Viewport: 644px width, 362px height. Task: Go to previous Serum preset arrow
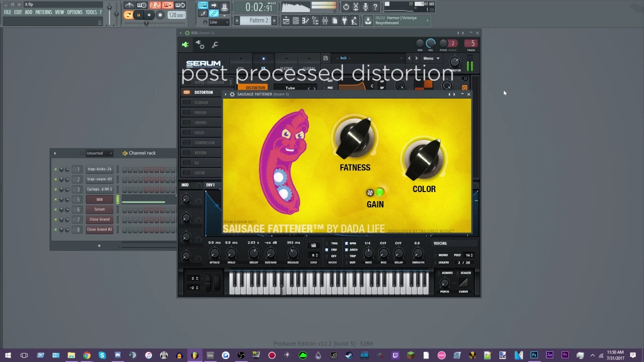[x=409, y=58]
